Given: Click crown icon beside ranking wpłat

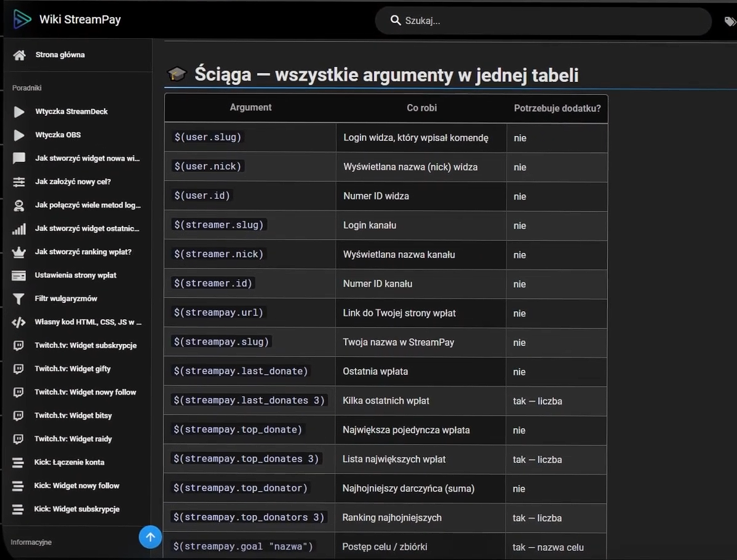Looking at the screenshot, I should [x=19, y=252].
